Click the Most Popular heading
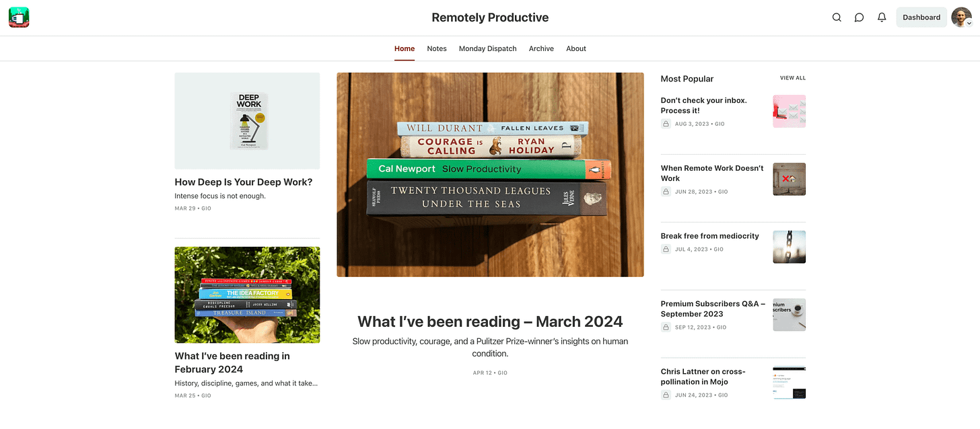Viewport: 980px width, 429px height. (x=687, y=79)
